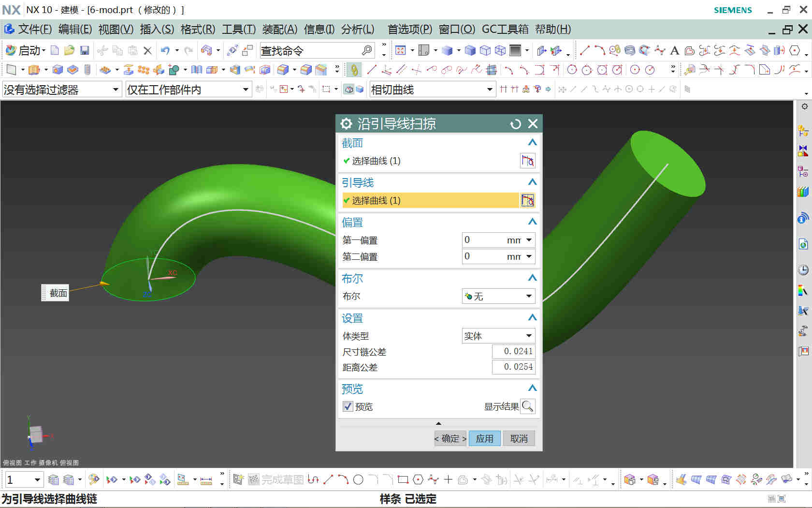Open the 文件(F) menu

coord(35,30)
